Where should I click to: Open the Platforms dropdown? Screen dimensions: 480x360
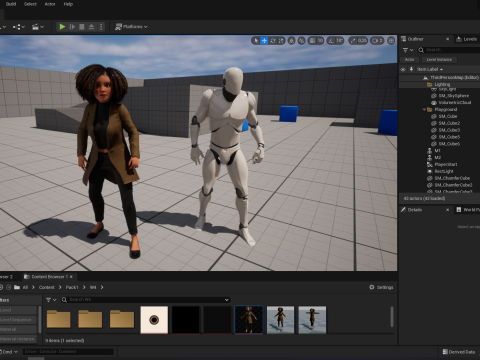(131, 27)
